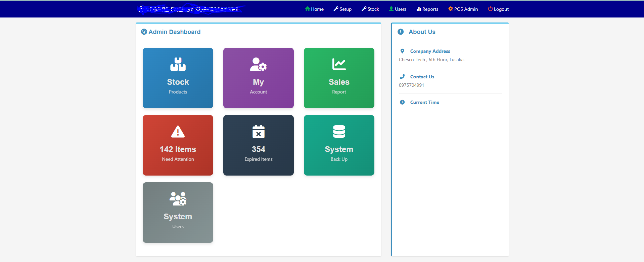644x262 pixels.
Task: Click the clock icon beside Current Time
Action: [x=402, y=102]
